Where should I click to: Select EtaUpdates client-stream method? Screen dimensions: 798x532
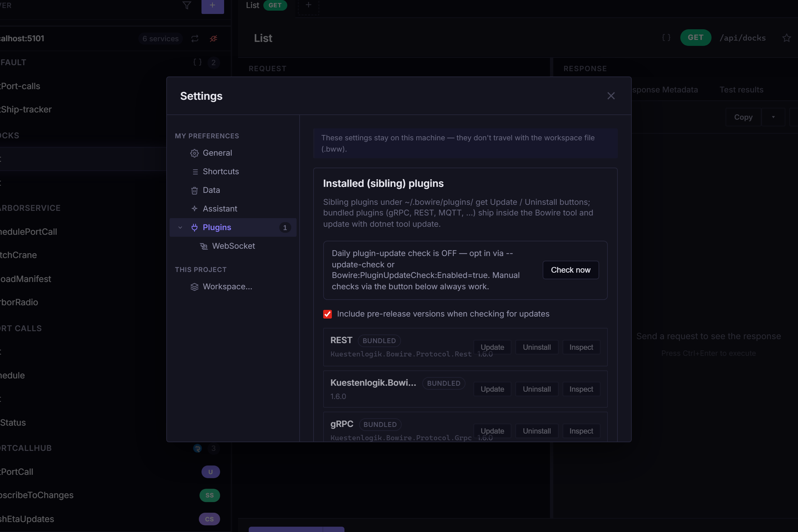point(115,519)
